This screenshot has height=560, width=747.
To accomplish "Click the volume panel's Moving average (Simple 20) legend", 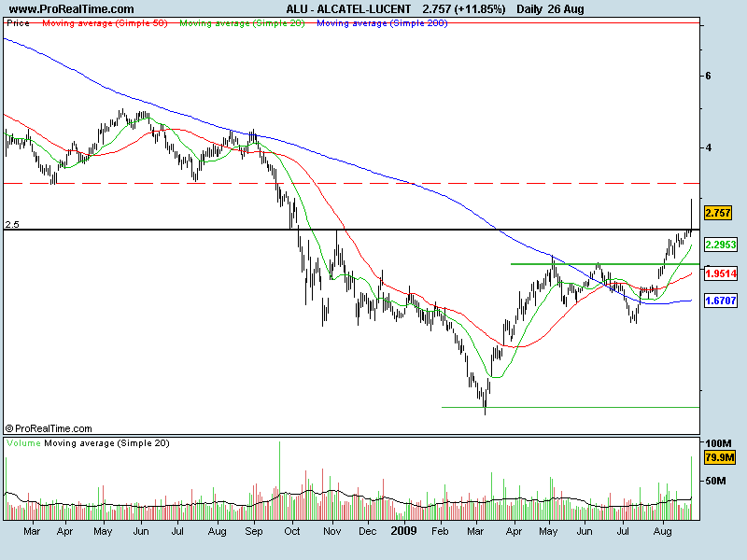I will tap(106, 443).
